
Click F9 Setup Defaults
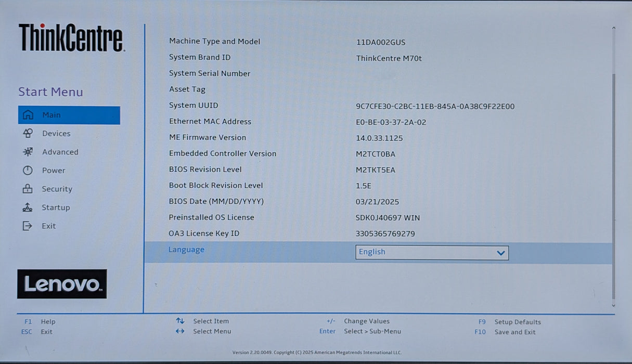[x=510, y=322]
